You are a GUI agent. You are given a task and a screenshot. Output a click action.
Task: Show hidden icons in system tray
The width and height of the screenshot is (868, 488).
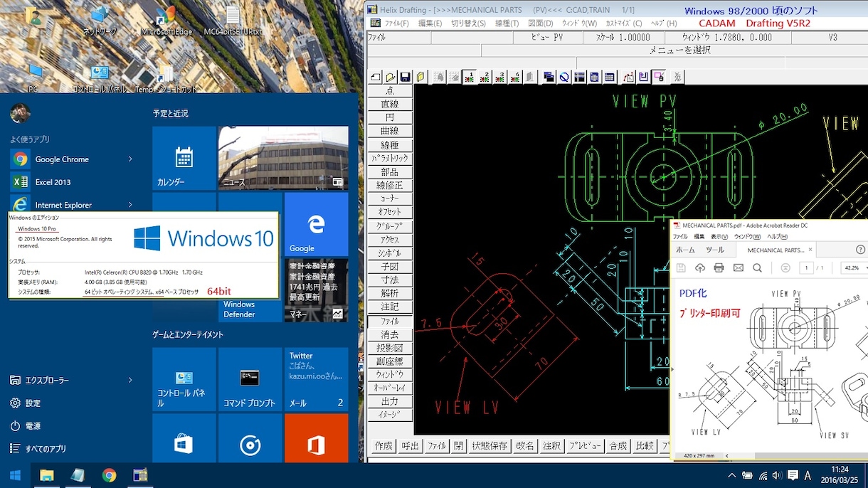click(731, 475)
